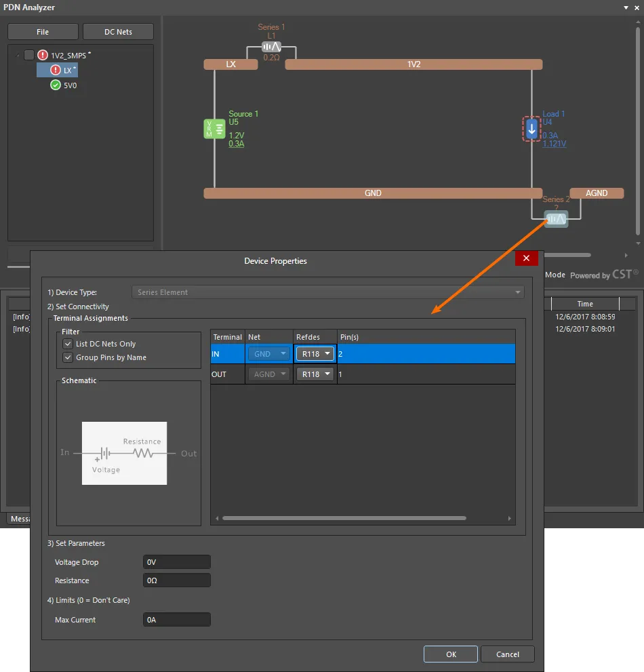Click the red error icon beside LX
Viewport: 644px width, 672px height.
tap(56, 70)
